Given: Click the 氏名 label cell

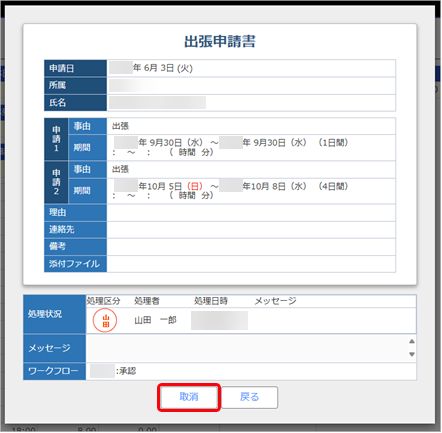Looking at the screenshot, I should click(75, 103).
